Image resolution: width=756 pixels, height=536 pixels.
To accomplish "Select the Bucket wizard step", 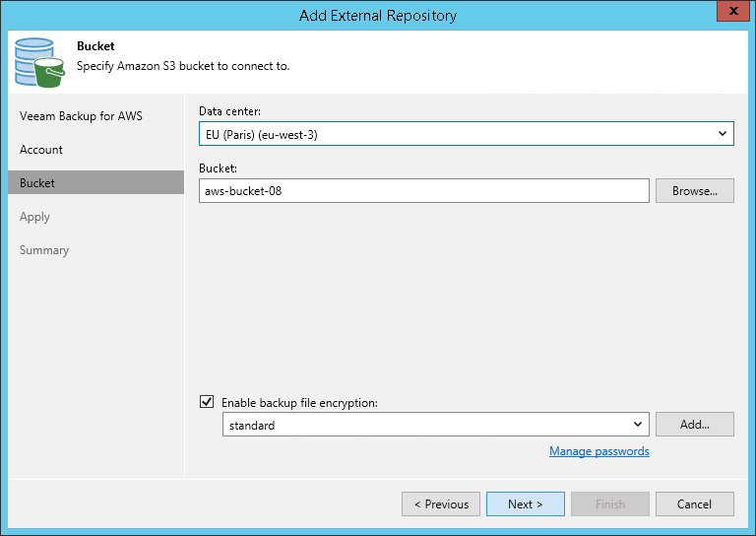I will pyautogui.click(x=95, y=183).
